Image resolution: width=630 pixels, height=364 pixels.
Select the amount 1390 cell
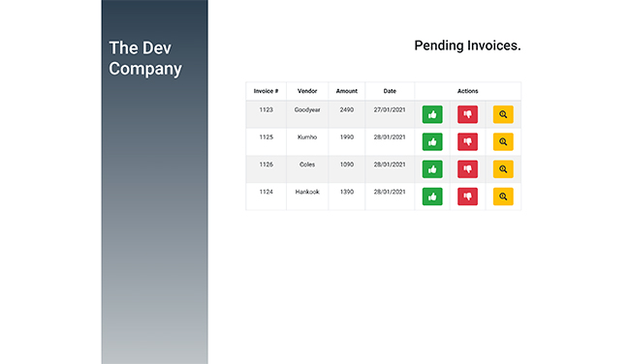click(x=347, y=197)
